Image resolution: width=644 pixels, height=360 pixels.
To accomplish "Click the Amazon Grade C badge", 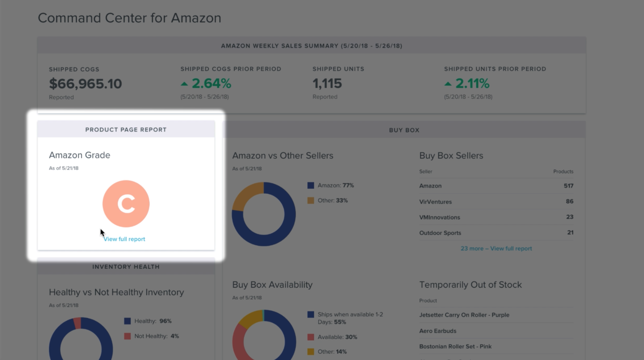I will point(126,203).
